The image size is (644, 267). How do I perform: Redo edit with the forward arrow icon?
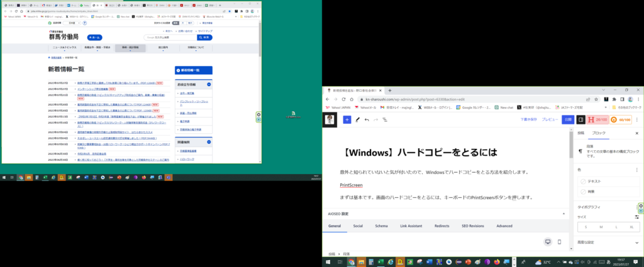tap(376, 120)
